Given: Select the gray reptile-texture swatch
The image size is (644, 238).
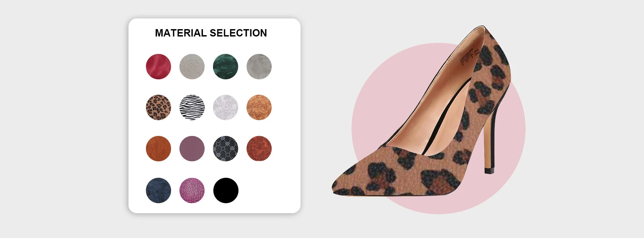Looking at the screenshot, I should click(x=259, y=67).
